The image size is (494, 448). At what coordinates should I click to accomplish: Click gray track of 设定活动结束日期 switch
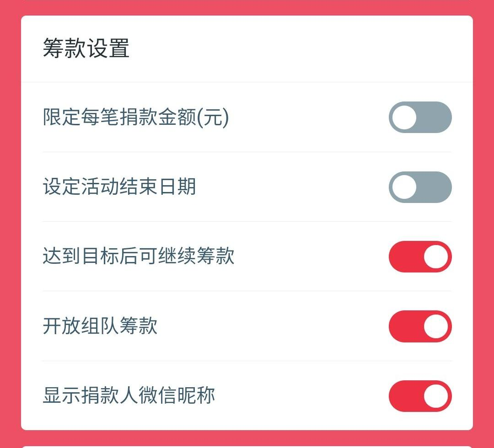tap(435, 187)
